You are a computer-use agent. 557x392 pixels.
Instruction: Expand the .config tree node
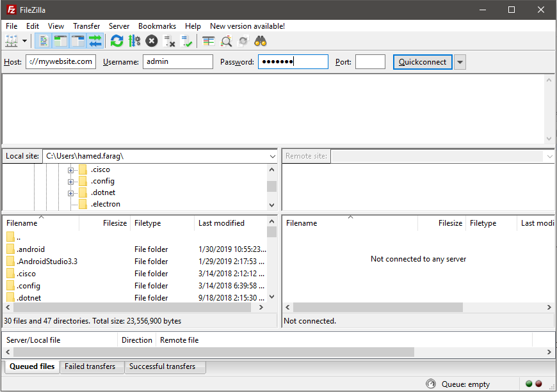click(70, 182)
